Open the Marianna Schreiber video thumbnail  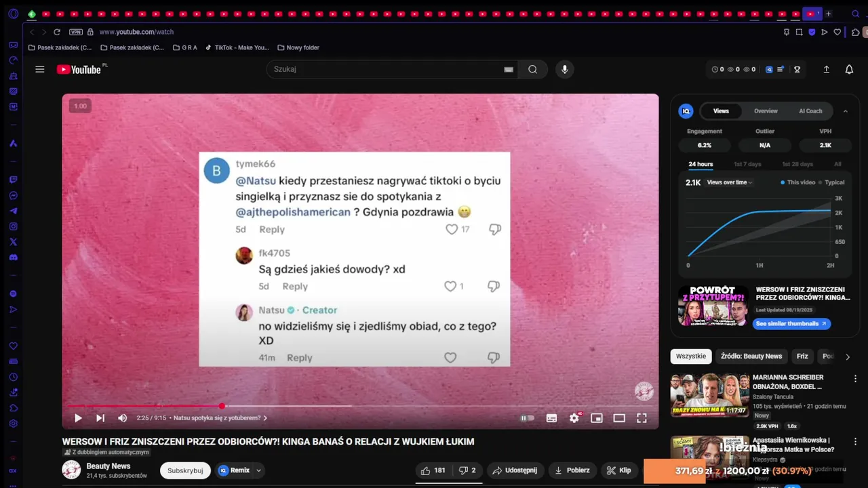click(x=709, y=395)
